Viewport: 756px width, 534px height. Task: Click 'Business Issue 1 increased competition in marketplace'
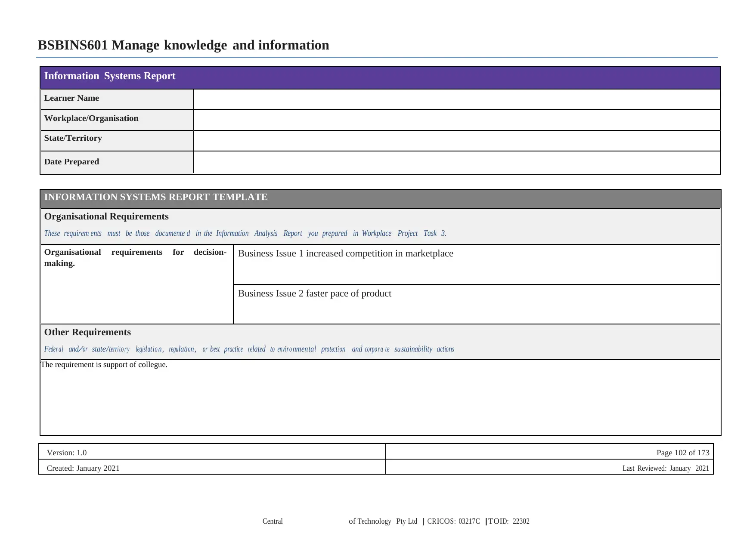[345, 253]
